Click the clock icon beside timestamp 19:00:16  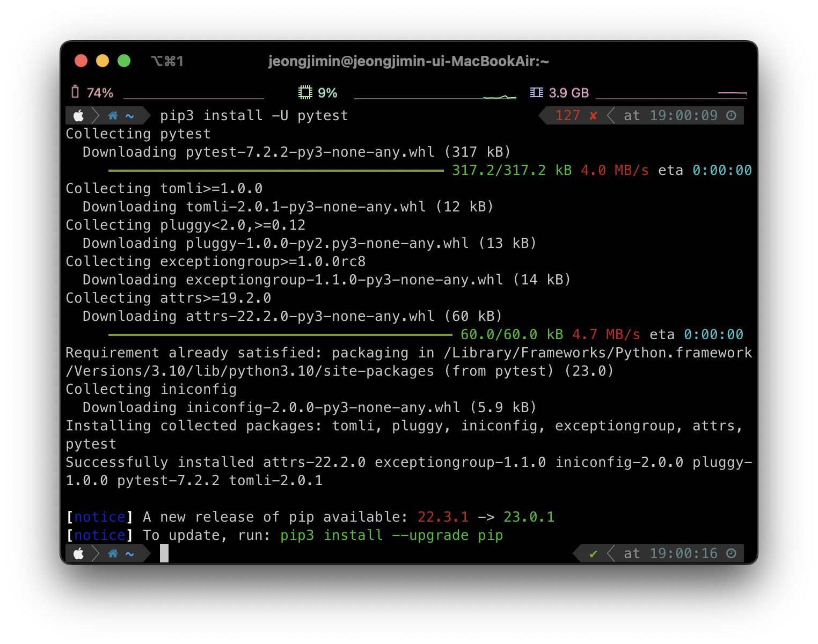click(x=732, y=553)
